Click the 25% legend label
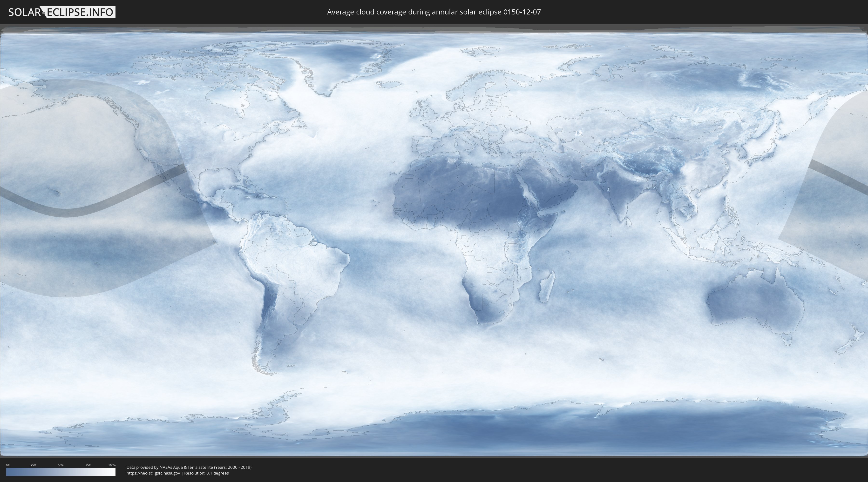 click(x=33, y=465)
